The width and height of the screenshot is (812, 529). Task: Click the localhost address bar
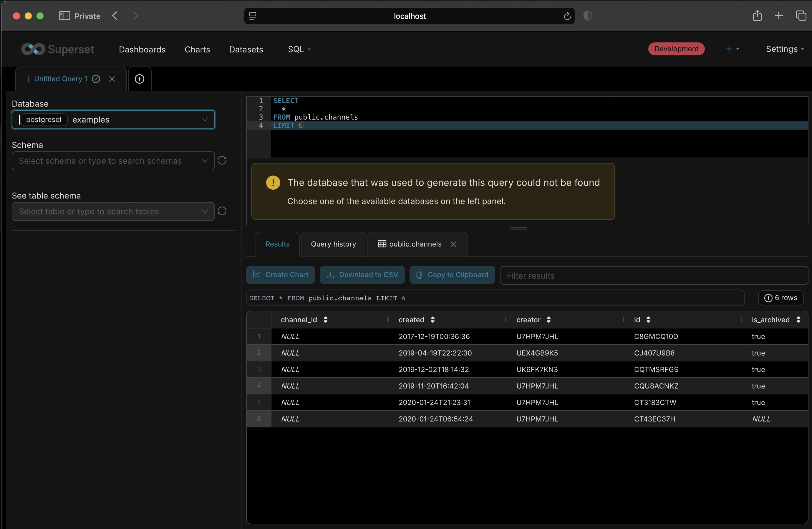pyautogui.click(x=410, y=16)
